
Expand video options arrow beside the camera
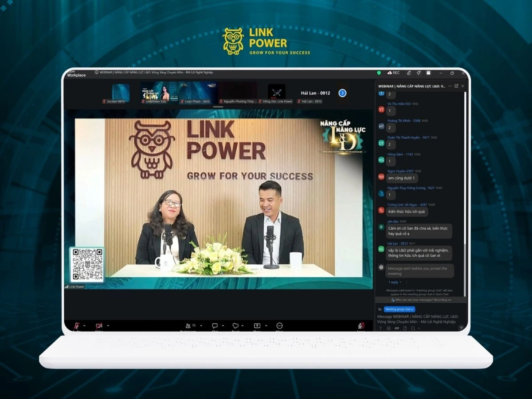pos(108,325)
